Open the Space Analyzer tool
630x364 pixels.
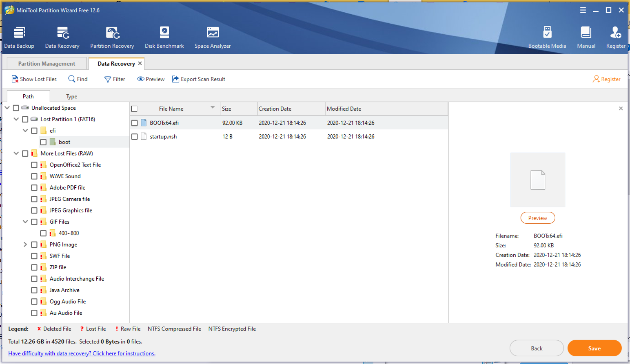click(213, 38)
